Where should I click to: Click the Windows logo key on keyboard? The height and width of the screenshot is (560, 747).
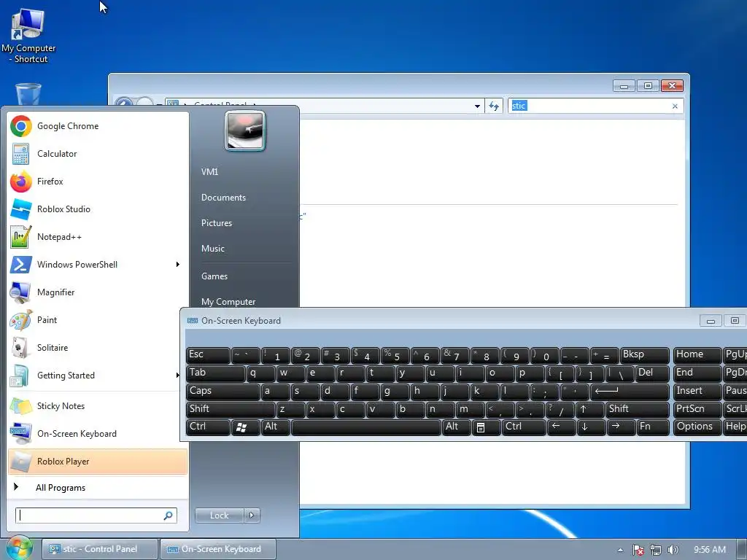245,427
